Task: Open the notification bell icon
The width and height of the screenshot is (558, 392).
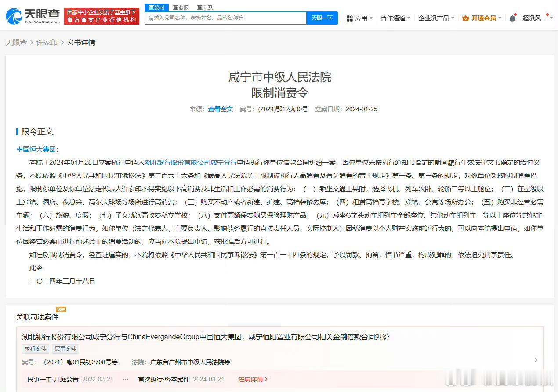Action: pos(512,18)
